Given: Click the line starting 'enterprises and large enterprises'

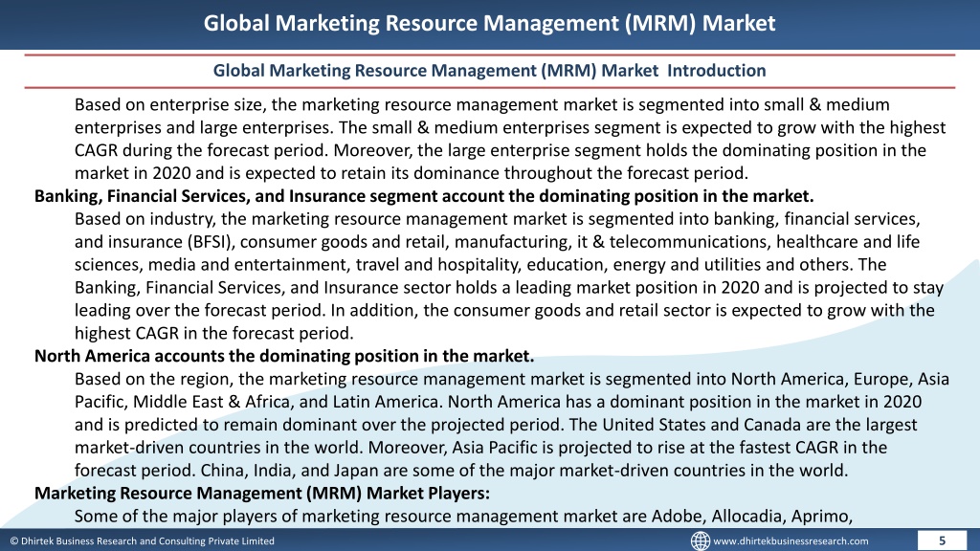Looking at the screenshot, I should [510, 127].
